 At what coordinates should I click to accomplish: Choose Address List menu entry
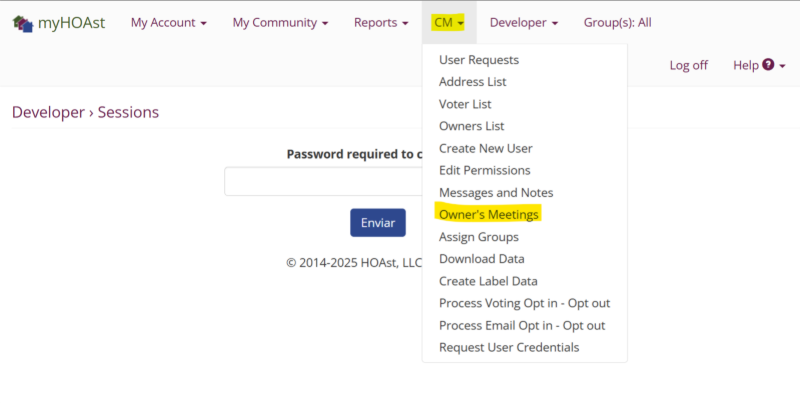(x=472, y=82)
